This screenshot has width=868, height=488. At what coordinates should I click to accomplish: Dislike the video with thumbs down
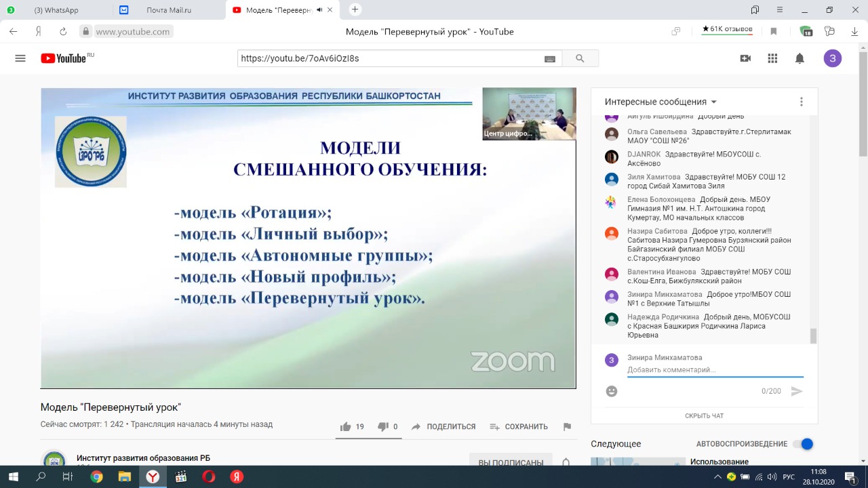tap(383, 426)
